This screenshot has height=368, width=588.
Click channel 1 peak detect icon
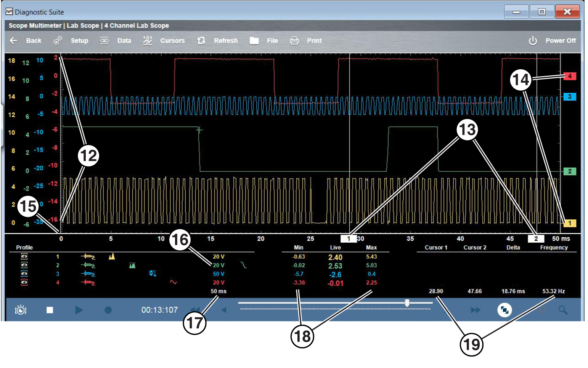pos(112,257)
